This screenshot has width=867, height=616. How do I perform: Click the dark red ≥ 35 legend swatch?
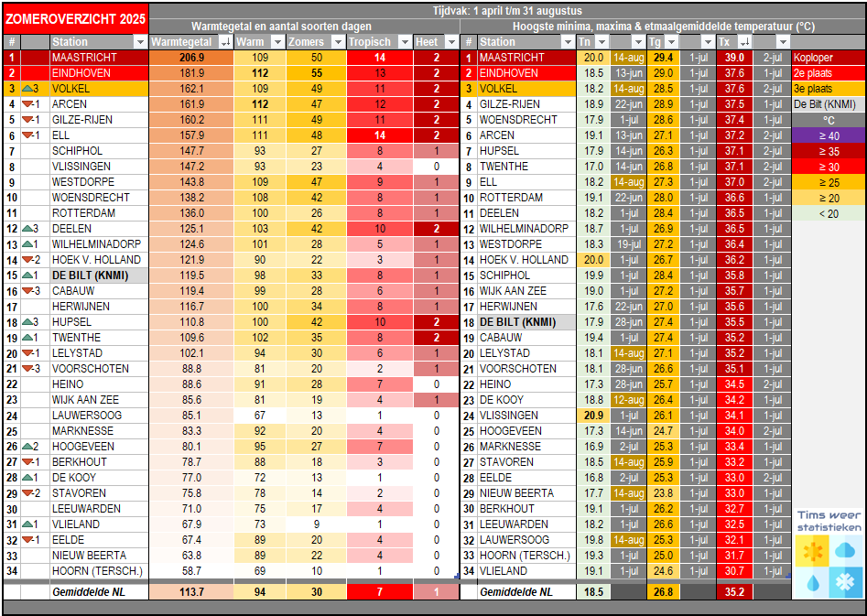click(x=829, y=152)
